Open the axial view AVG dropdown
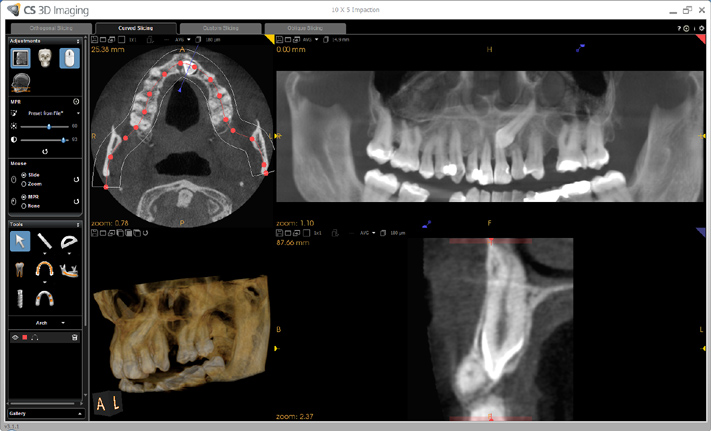 click(183, 40)
